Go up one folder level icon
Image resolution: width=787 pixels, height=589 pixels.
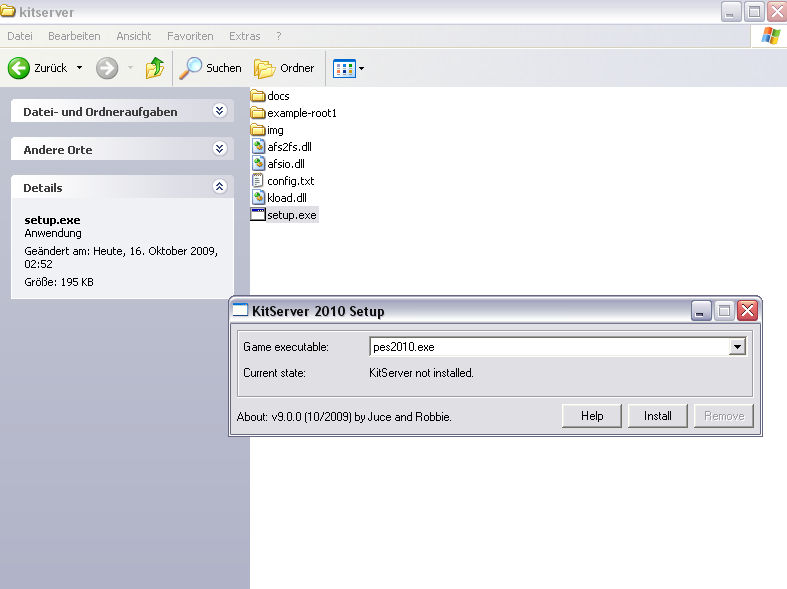click(155, 68)
